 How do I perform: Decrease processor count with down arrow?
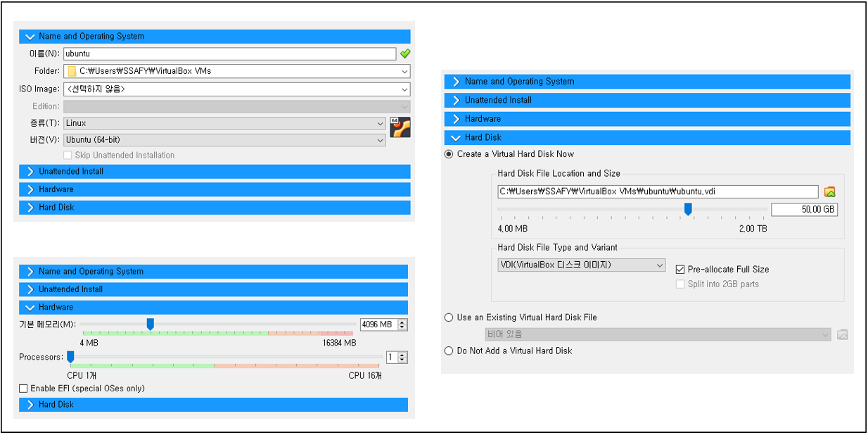(x=402, y=360)
